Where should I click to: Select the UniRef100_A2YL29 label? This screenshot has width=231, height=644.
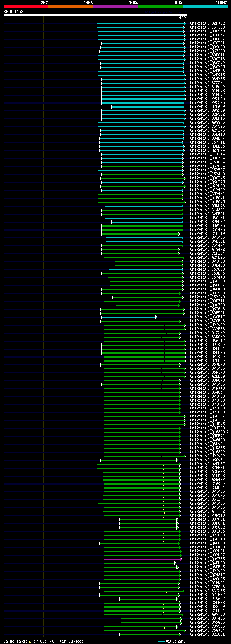coord(208,186)
